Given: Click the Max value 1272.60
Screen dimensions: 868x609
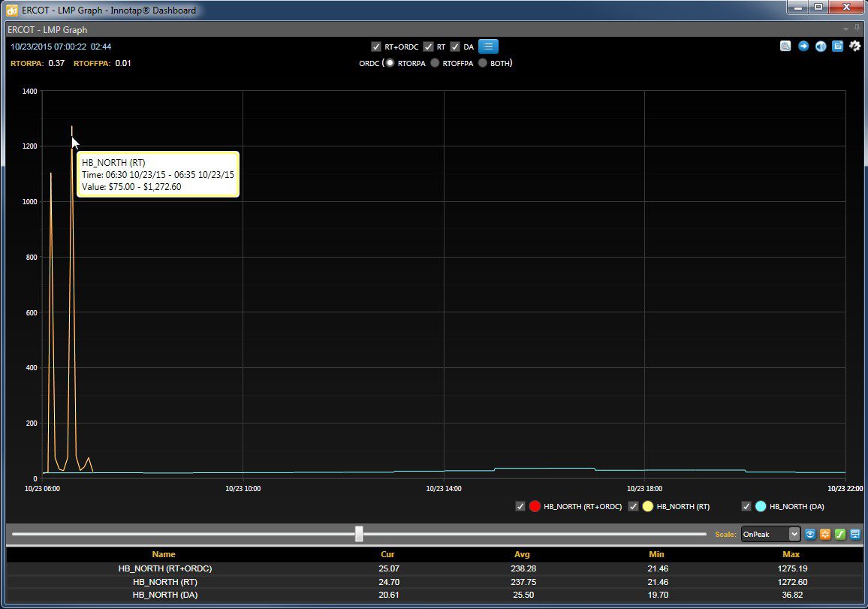Looking at the screenshot, I should pyautogui.click(x=792, y=582).
